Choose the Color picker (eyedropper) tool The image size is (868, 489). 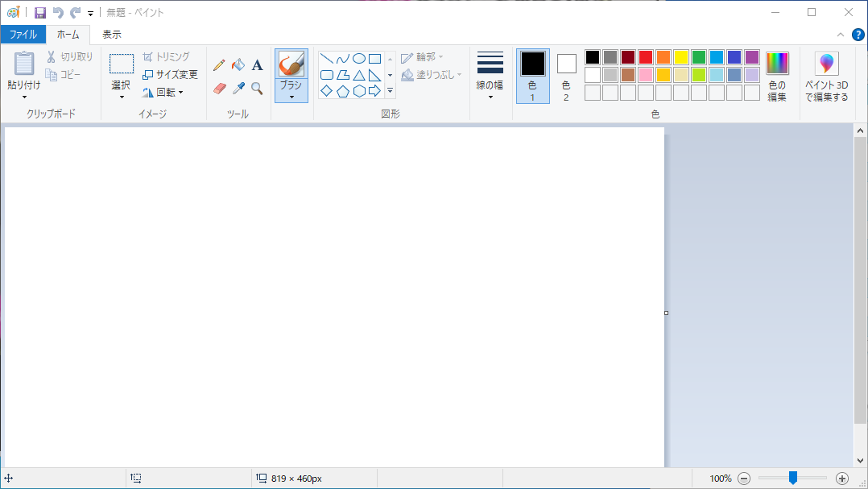click(x=238, y=87)
